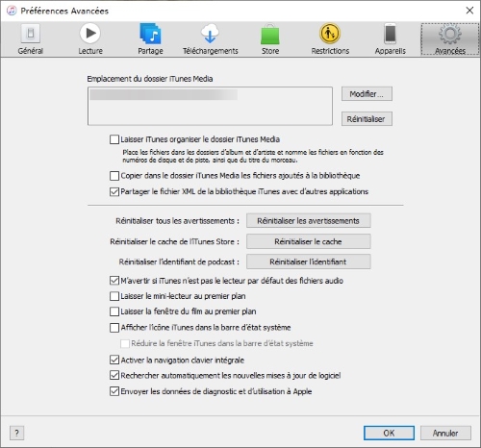The image size is (481, 448).
Task: Check Laisser la fenêtre du film au premier plan
Action: point(114,311)
